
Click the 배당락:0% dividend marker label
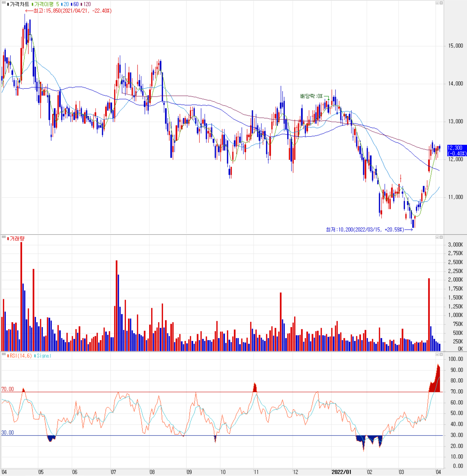pyautogui.click(x=311, y=96)
